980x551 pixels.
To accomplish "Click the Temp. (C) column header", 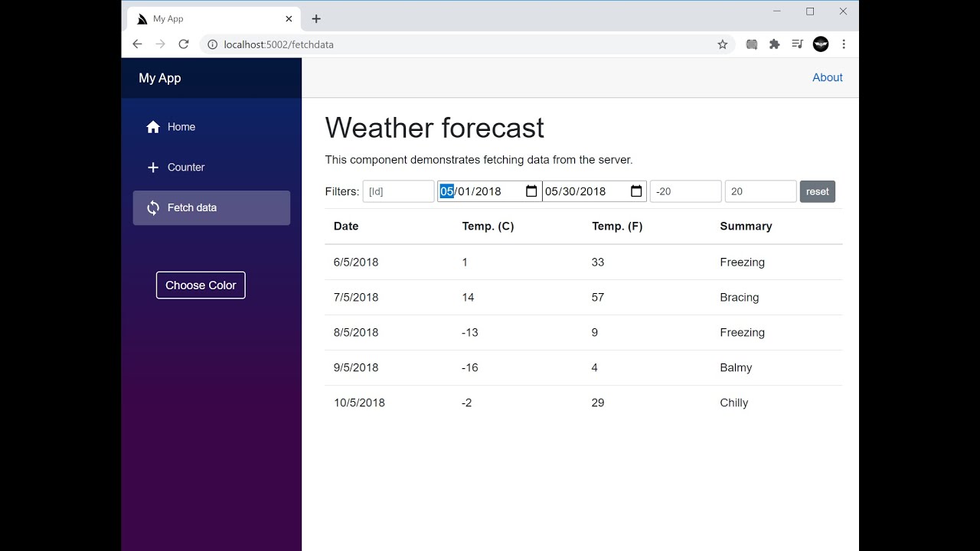I will coord(488,227).
